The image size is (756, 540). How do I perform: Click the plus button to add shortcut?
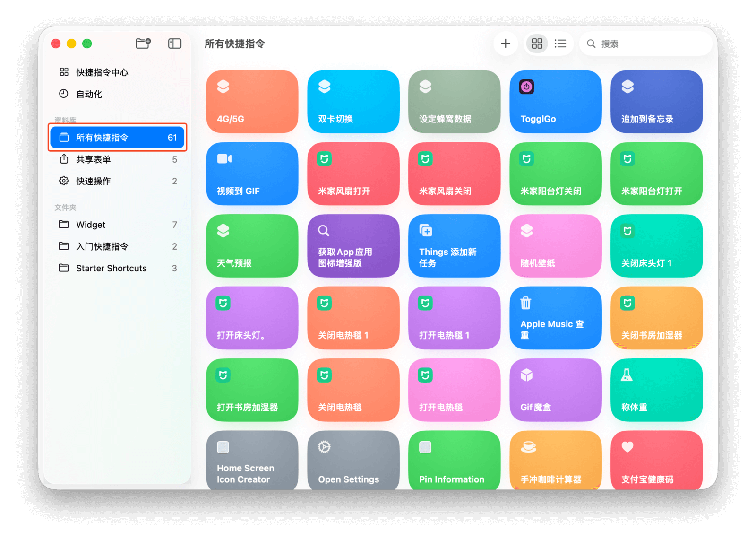pyautogui.click(x=505, y=44)
